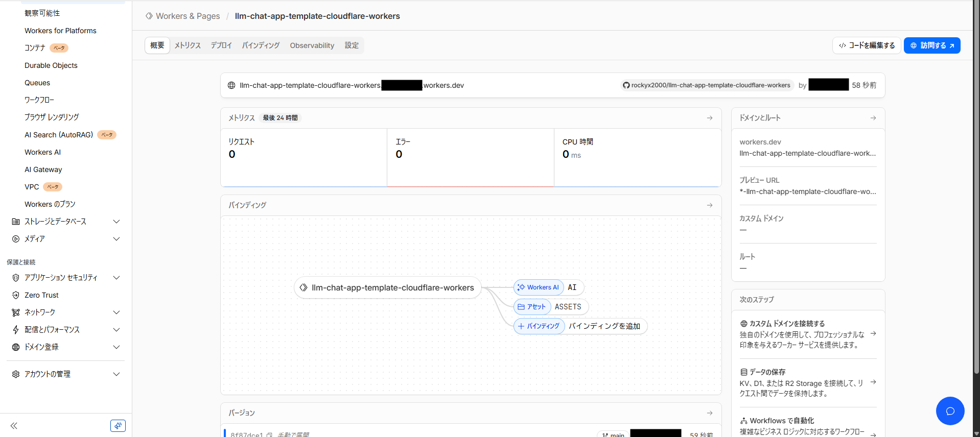Viewport: 980px width, 437px height.
Task: Click the アセット binding chip
Action: (x=532, y=307)
